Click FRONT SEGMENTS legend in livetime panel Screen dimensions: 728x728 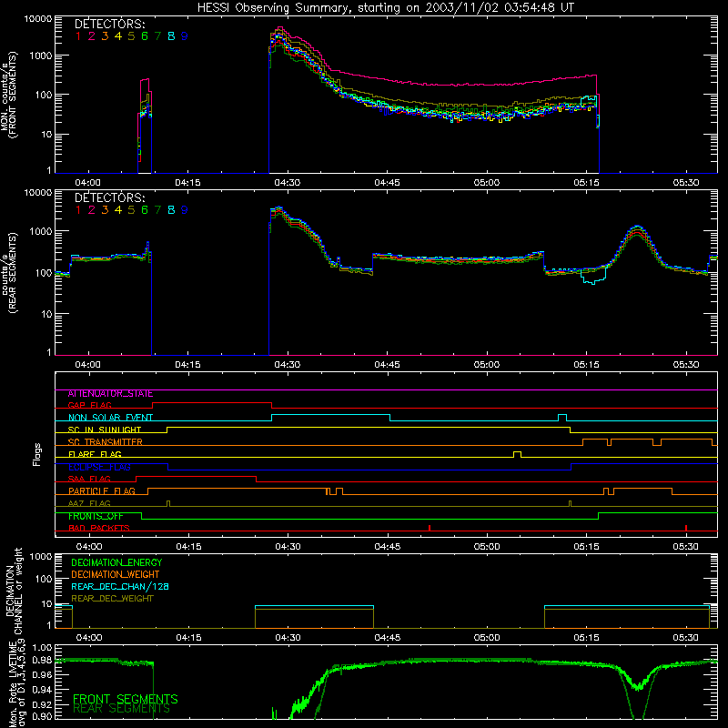pyautogui.click(x=126, y=699)
